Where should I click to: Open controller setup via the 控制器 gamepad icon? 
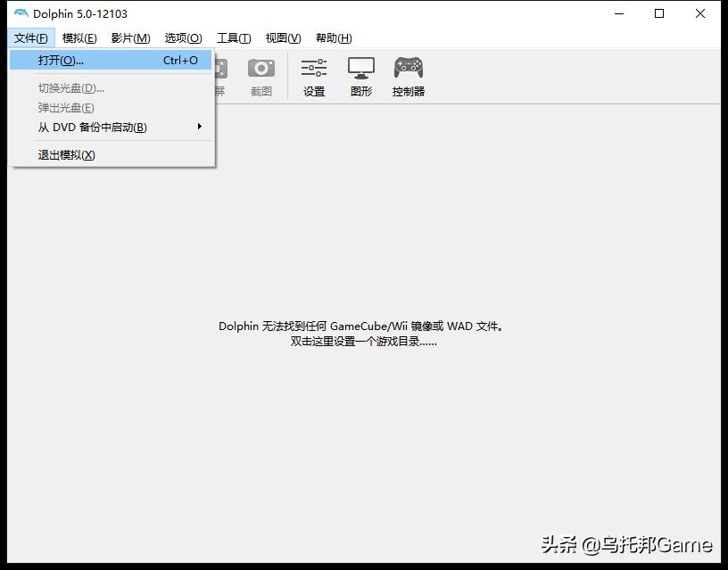[408, 76]
